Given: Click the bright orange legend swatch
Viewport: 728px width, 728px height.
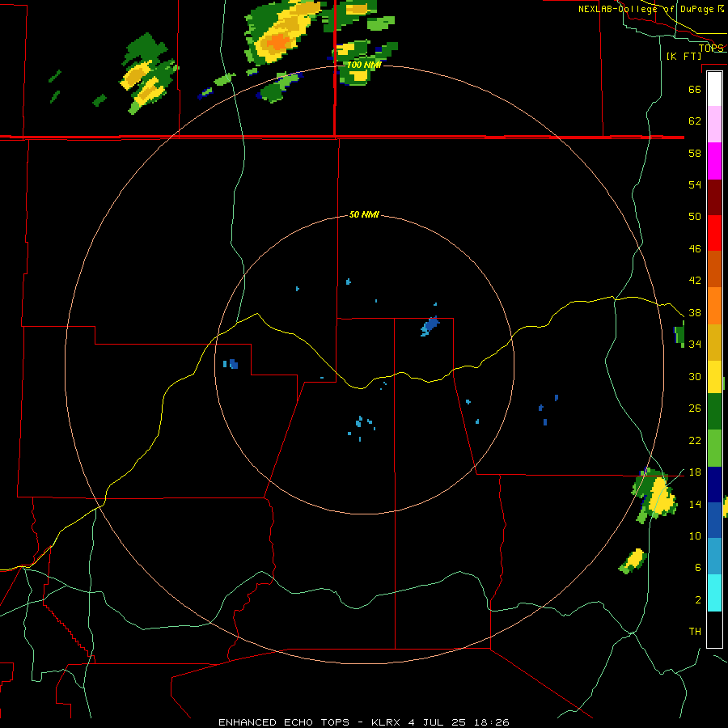Looking at the screenshot, I should (714, 306).
